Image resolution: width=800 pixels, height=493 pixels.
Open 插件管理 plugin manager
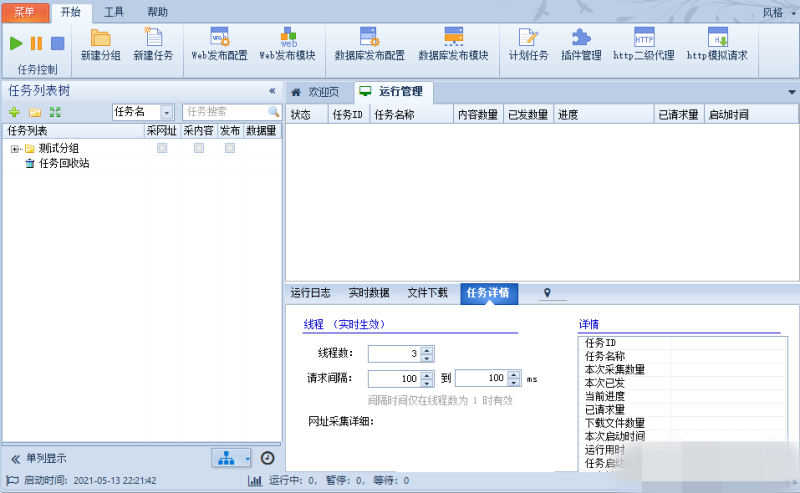click(x=581, y=39)
